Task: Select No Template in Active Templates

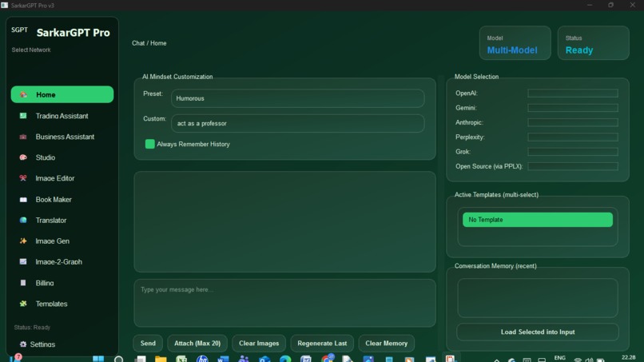Action: click(x=538, y=220)
